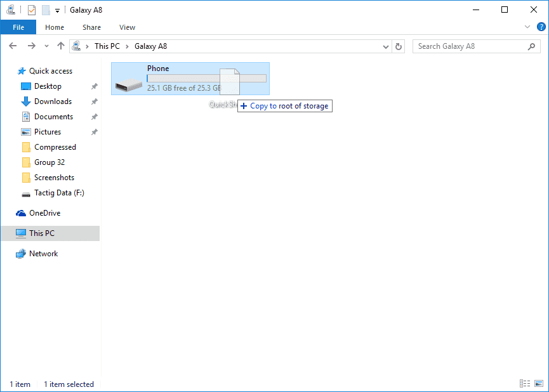The height and width of the screenshot is (392, 549).
Task: Click the search magnifier icon
Action: pyautogui.click(x=531, y=46)
